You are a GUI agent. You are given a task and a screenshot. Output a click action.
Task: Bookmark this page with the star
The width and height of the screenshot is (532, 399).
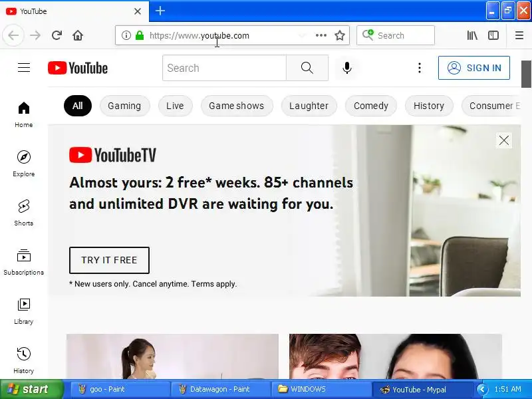pyautogui.click(x=340, y=35)
